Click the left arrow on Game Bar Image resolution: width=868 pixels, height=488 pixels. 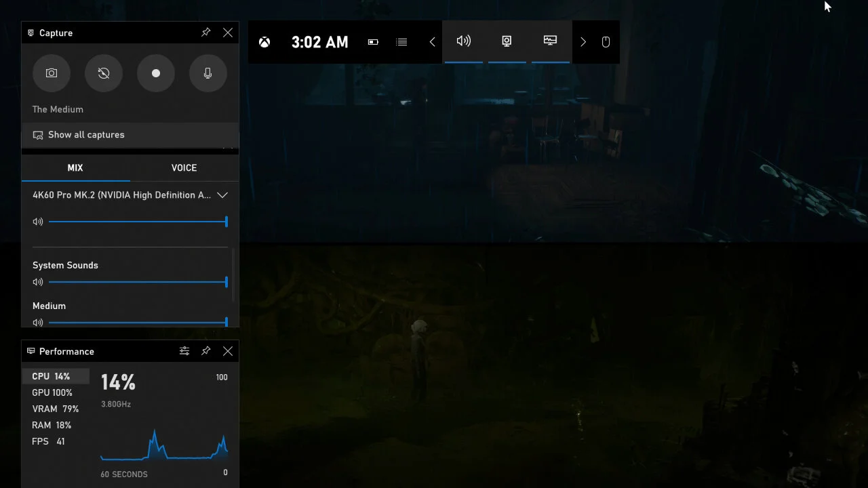(x=432, y=42)
